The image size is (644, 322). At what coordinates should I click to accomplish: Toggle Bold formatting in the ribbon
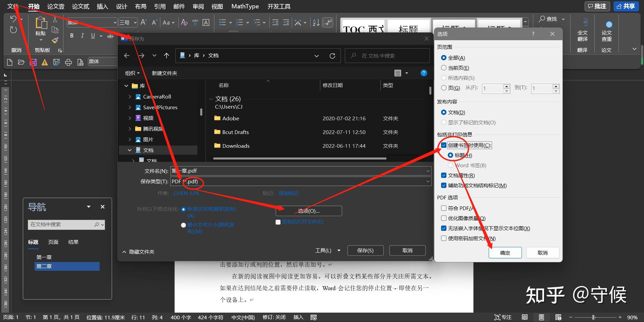tap(71, 36)
